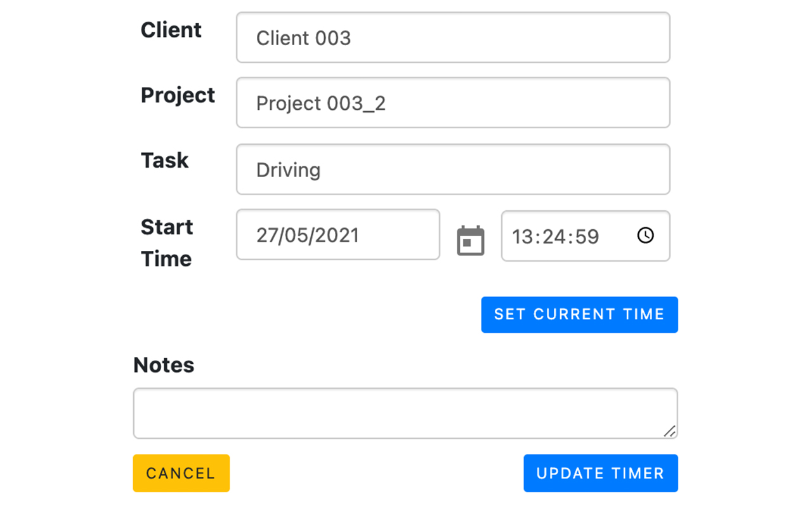Click inside the Notes text area
Viewport: 812px width, 508px height.
click(405, 412)
